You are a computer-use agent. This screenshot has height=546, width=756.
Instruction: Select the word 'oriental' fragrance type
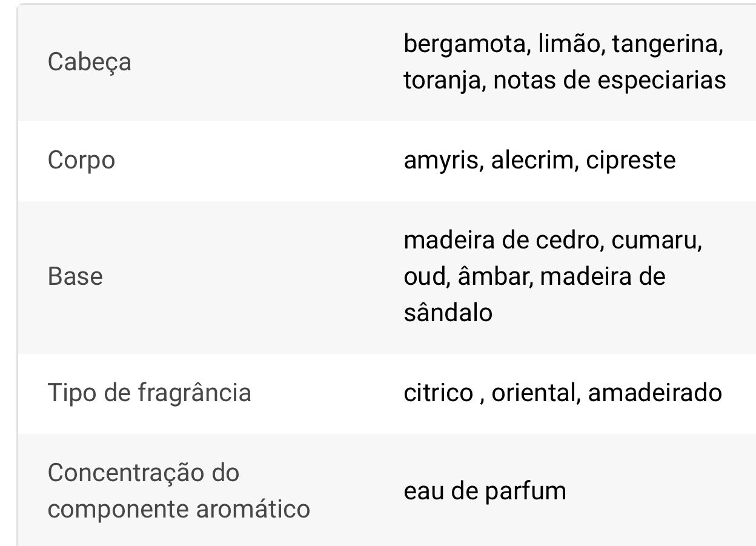532,393
